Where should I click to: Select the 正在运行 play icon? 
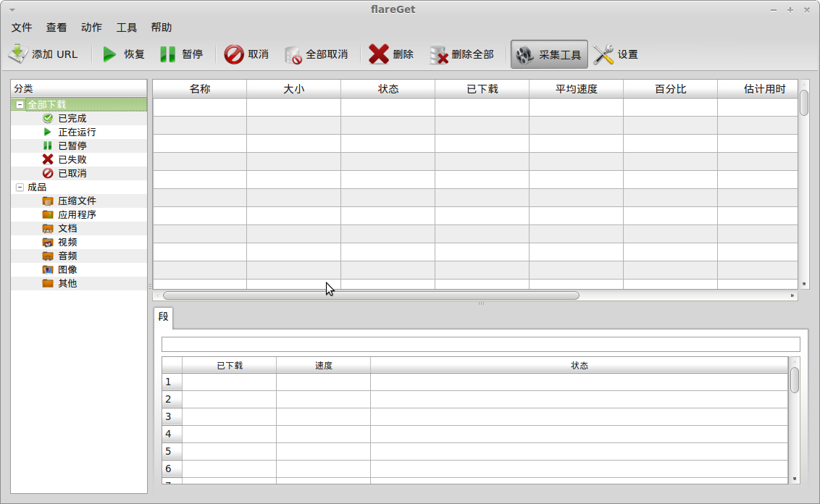click(x=48, y=132)
